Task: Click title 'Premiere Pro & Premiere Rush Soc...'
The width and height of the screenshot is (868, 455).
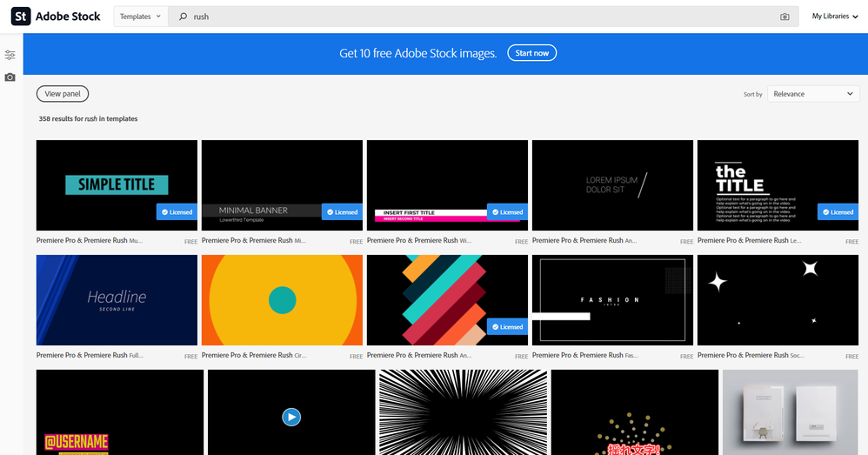Action: pyautogui.click(x=751, y=355)
